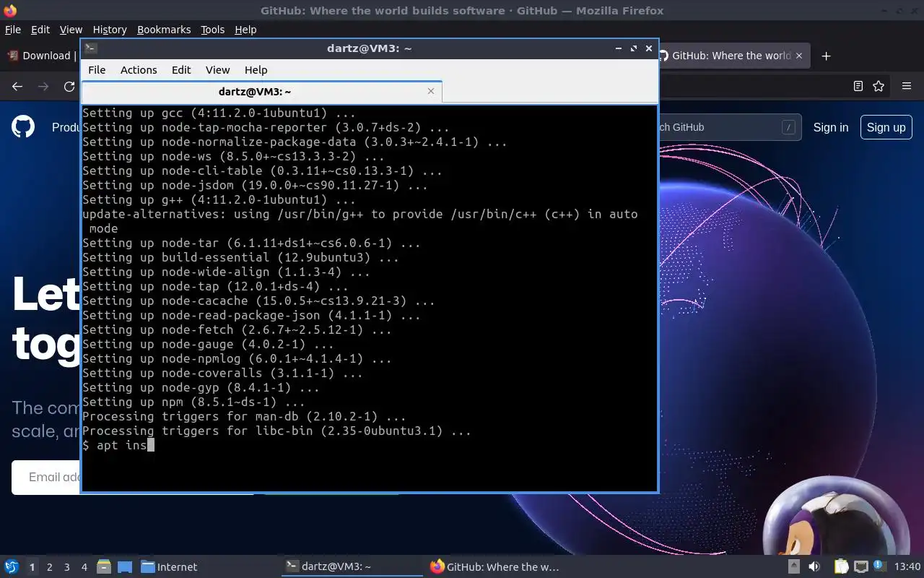This screenshot has width=924, height=578.
Task: Toggle Firefox reader view icon
Action: pyautogui.click(x=858, y=86)
